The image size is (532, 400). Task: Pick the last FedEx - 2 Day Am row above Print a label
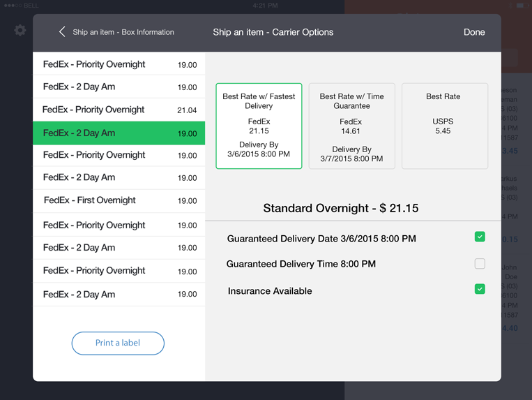(119, 294)
